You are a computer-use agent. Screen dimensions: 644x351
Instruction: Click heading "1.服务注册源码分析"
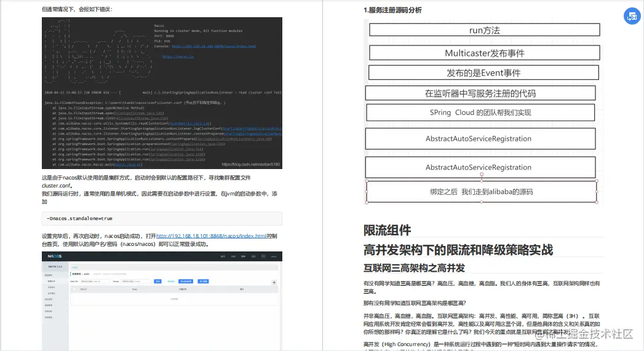pyautogui.click(x=392, y=10)
